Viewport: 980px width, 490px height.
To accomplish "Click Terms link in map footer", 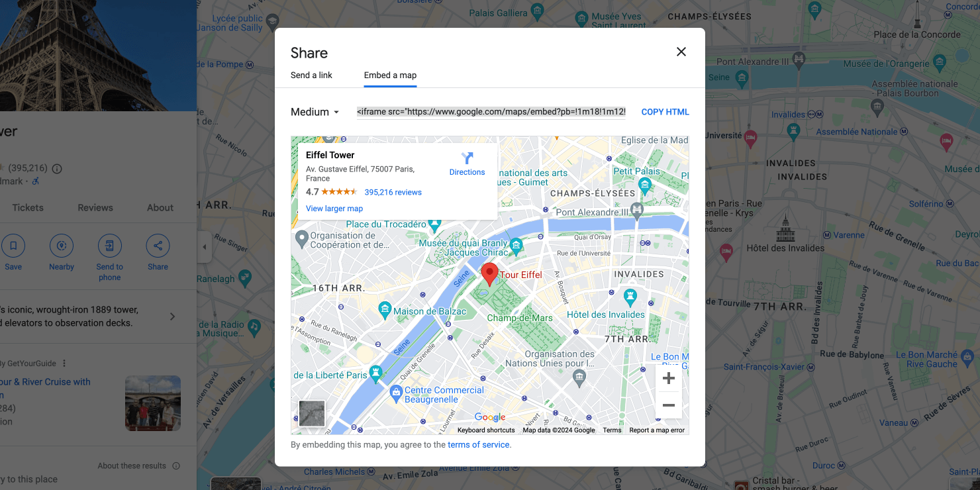I will click(x=612, y=430).
